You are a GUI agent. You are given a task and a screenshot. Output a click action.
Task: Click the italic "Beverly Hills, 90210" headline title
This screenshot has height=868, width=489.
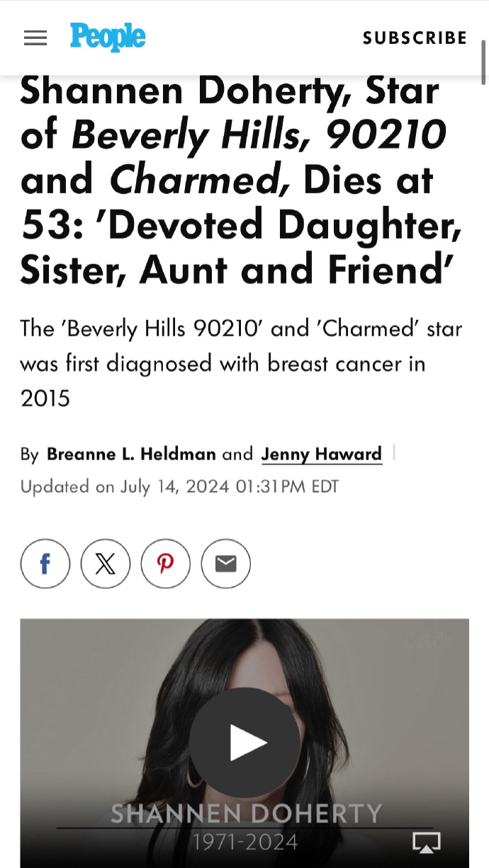point(259,134)
